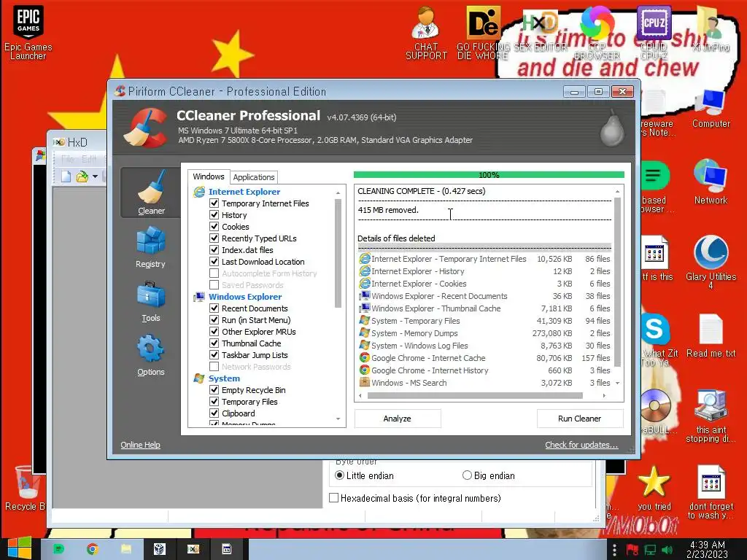Screen dimensions: 747x560
Task: Open the CPUID CPU-Z desktop icon
Action: tap(654, 32)
